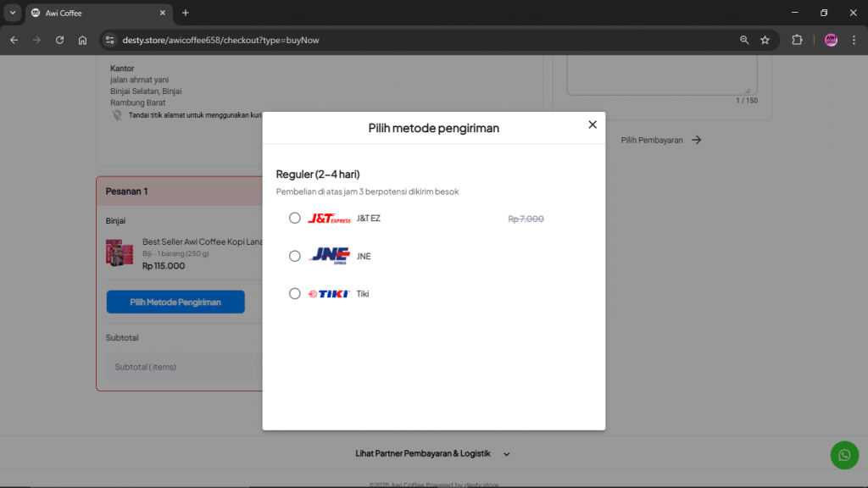
Task: Close the Awi Coffee tab
Action: [162, 13]
